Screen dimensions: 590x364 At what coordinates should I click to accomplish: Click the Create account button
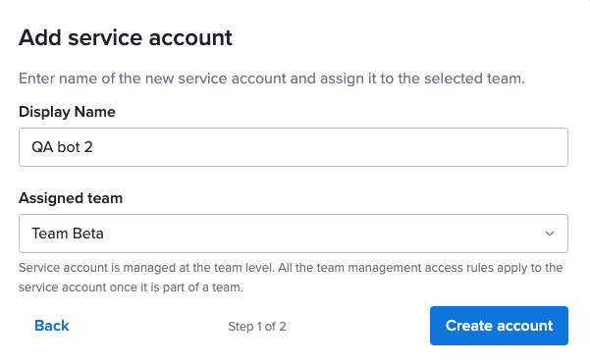coord(499,326)
